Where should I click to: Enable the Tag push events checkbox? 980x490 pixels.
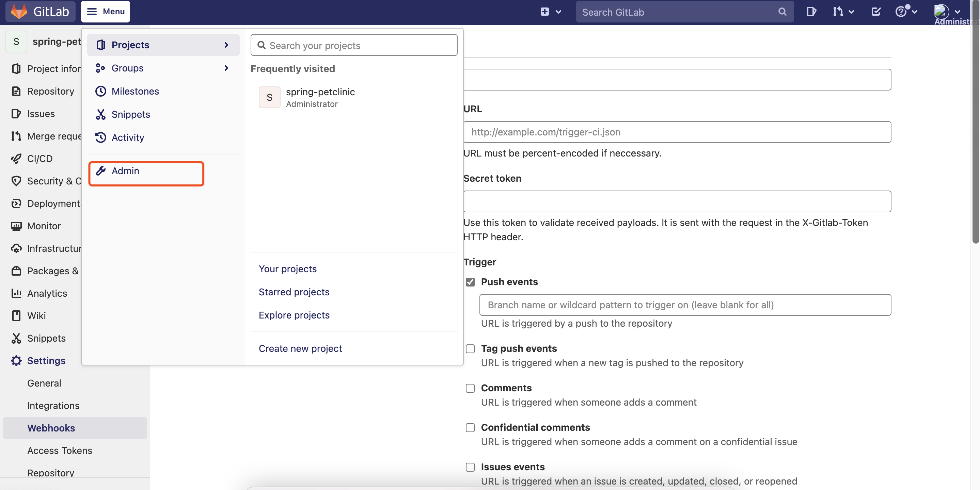pos(470,348)
